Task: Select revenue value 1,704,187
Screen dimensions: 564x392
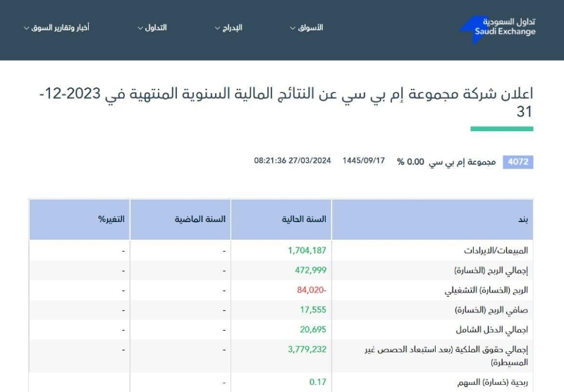Action: pos(307,250)
